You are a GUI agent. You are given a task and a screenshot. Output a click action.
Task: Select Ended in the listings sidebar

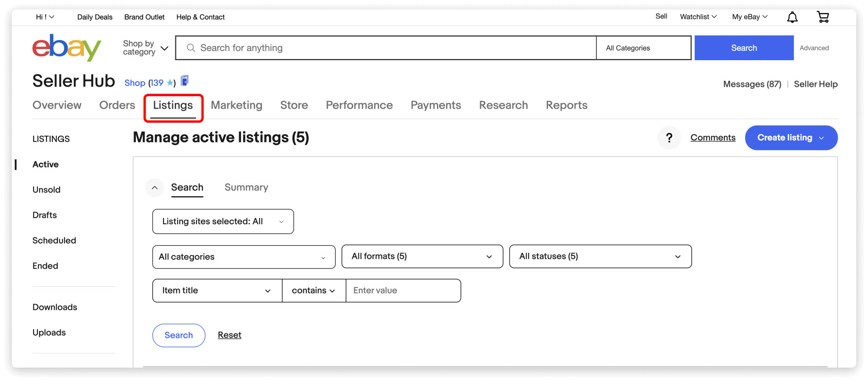click(45, 266)
